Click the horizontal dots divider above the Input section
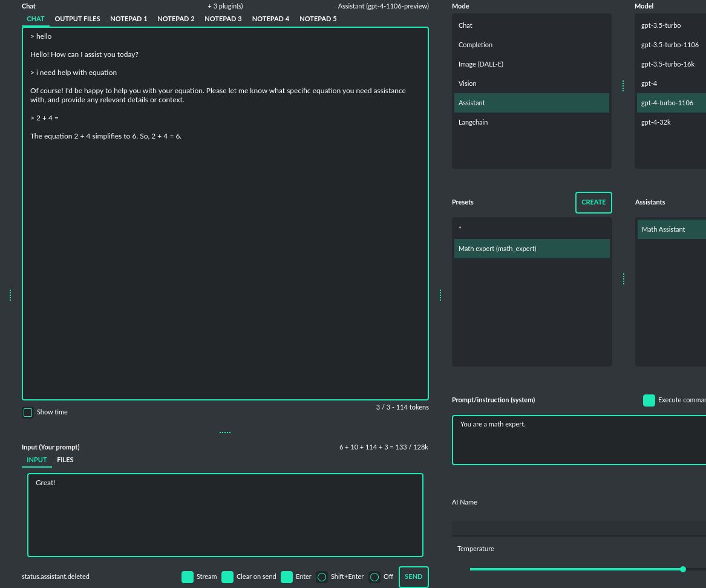The height and width of the screenshot is (588, 706). click(225, 431)
